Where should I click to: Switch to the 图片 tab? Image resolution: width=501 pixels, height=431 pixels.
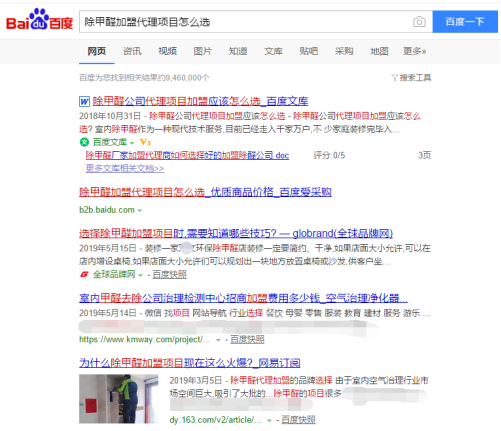pos(203,51)
